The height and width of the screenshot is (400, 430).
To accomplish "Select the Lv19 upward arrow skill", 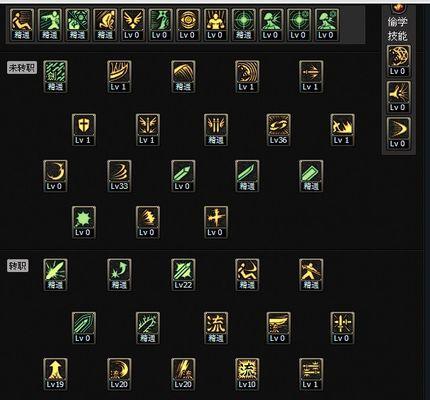I will (x=55, y=374).
